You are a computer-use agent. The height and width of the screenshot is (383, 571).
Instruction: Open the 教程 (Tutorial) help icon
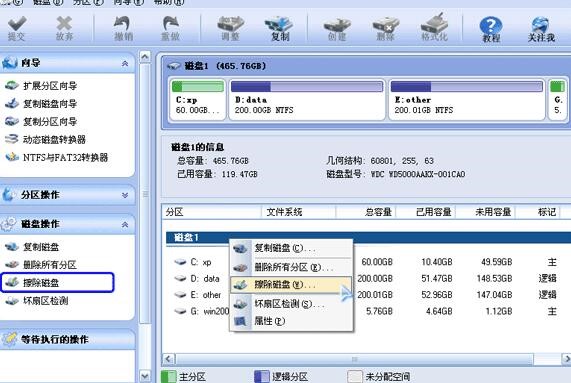coord(491,29)
